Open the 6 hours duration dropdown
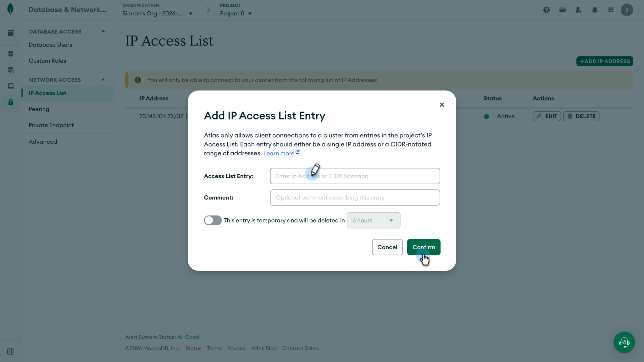This screenshot has width=644, height=362. tap(373, 220)
